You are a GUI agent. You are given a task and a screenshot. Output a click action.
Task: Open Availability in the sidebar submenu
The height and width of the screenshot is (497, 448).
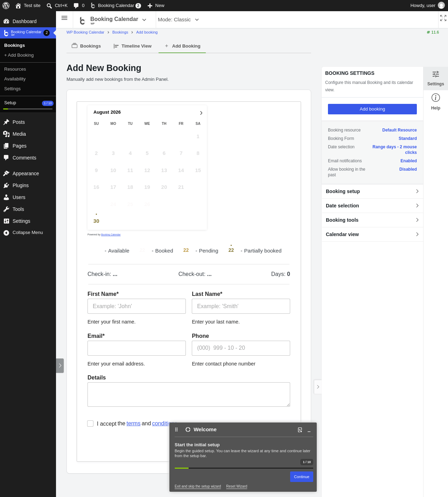[x=15, y=79]
